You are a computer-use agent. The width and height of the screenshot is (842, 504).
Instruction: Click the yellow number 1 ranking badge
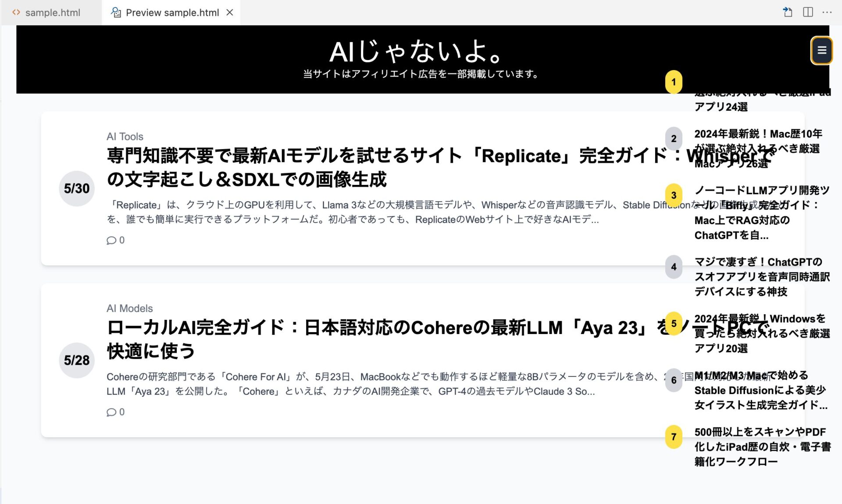tap(674, 82)
